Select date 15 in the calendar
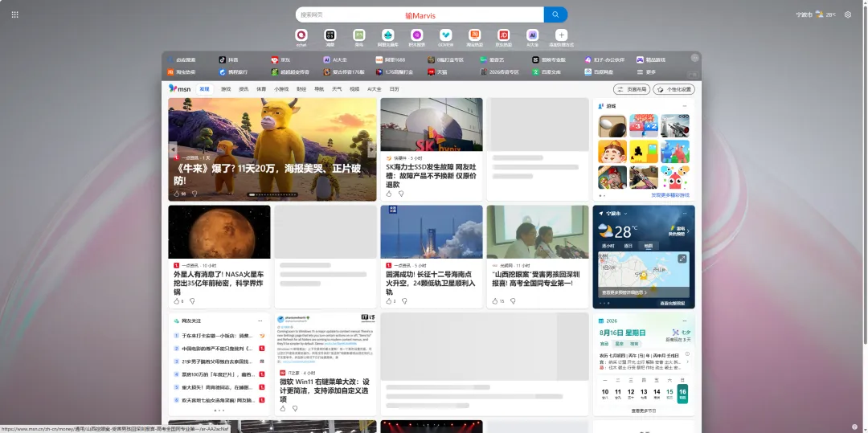 click(x=669, y=393)
